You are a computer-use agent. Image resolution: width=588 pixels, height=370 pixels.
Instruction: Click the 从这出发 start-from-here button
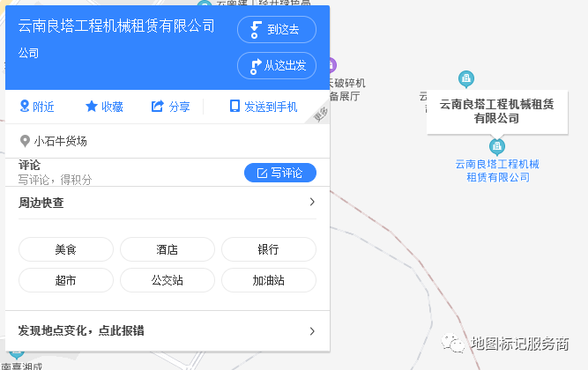pos(276,65)
